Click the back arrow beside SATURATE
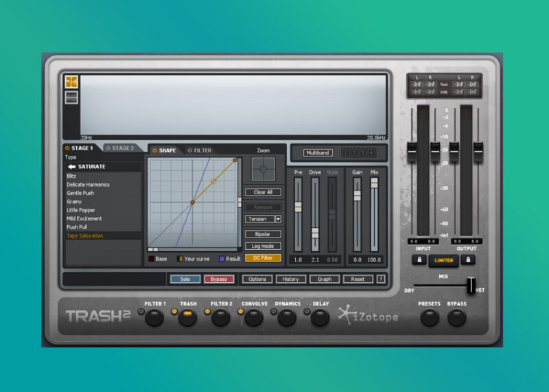549x392 pixels. coord(72,167)
